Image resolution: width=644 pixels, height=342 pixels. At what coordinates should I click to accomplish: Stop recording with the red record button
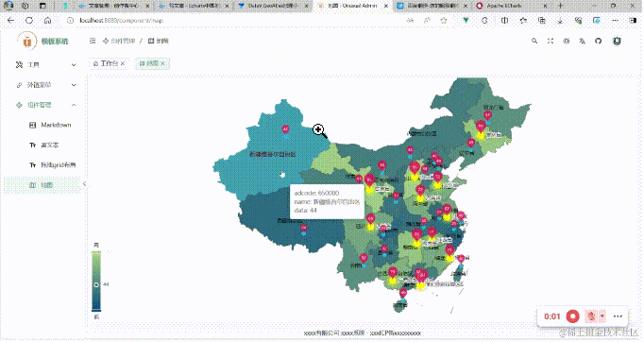point(572,316)
